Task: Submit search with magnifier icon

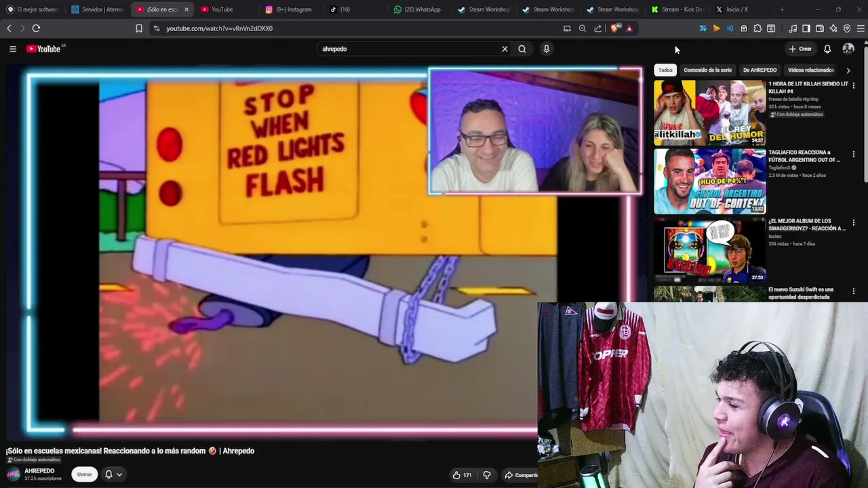Action: tap(522, 49)
